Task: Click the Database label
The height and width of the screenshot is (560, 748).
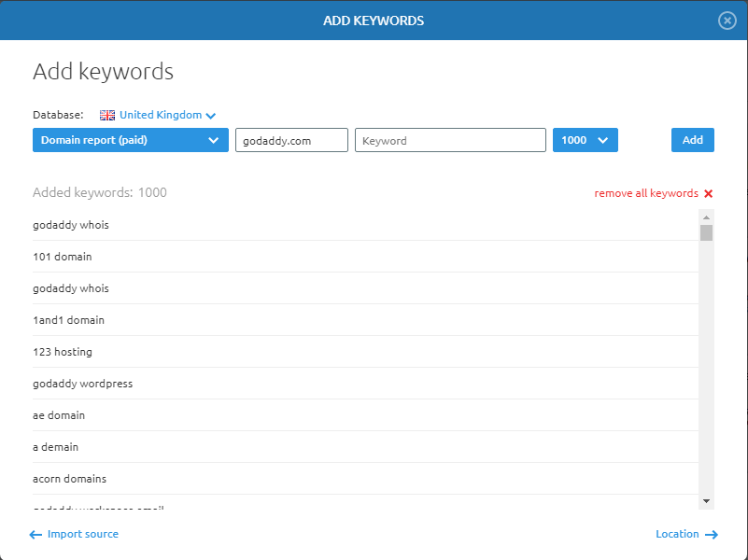Action: pyautogui.click(x=58, y=115)
